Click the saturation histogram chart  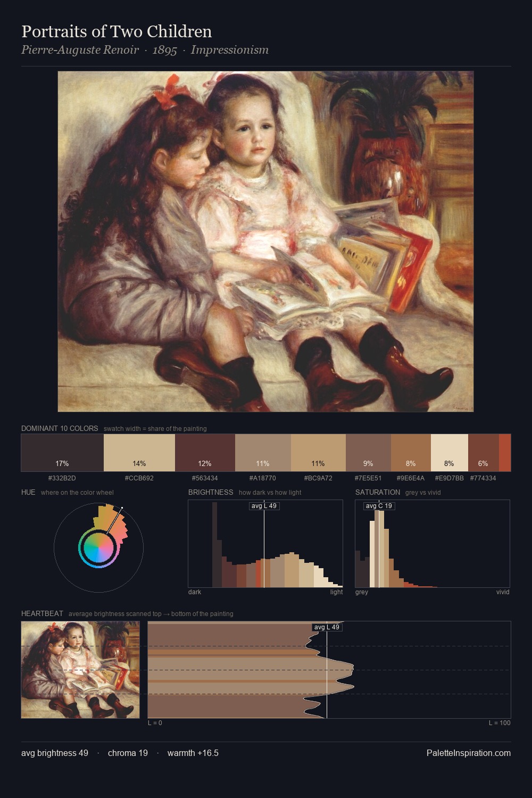click(433, 544)
